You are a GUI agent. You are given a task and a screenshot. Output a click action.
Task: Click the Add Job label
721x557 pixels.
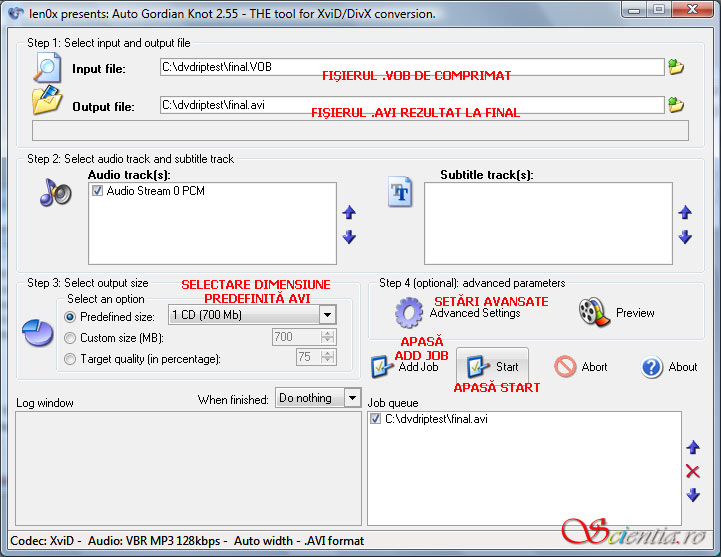point(418,367)
